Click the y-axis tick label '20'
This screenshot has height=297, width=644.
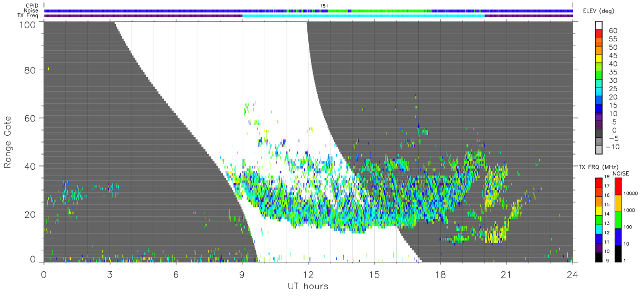pyautogui.click(x=30, y=214)
